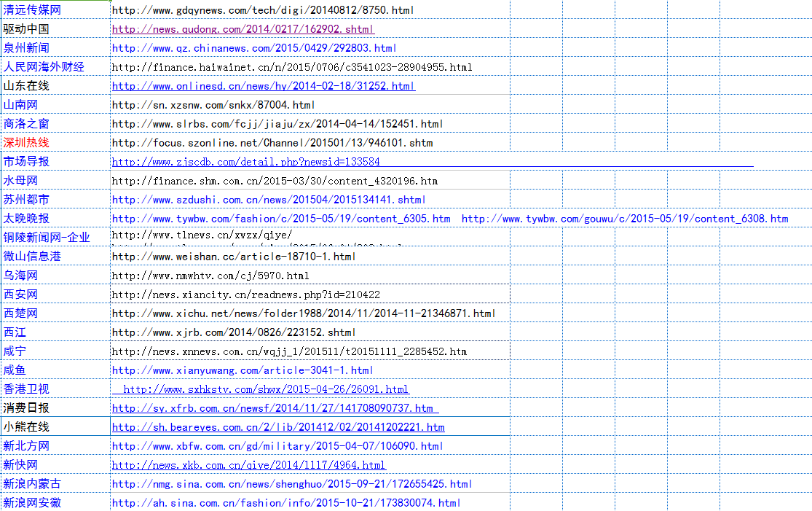Select the 山东在线 cell
Screen dimensions: 812x511
click(x=55, y=86)
